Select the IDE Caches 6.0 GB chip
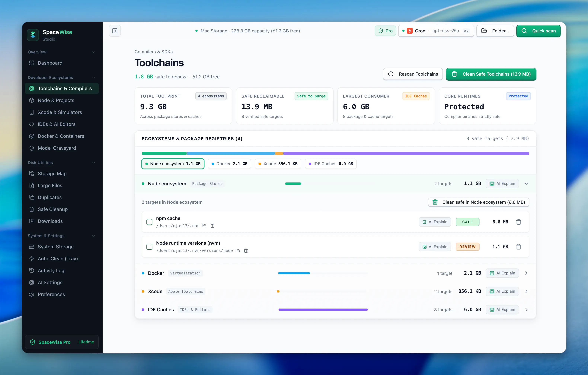This screenshot has height=375, width=588. (x=331, y=164)
